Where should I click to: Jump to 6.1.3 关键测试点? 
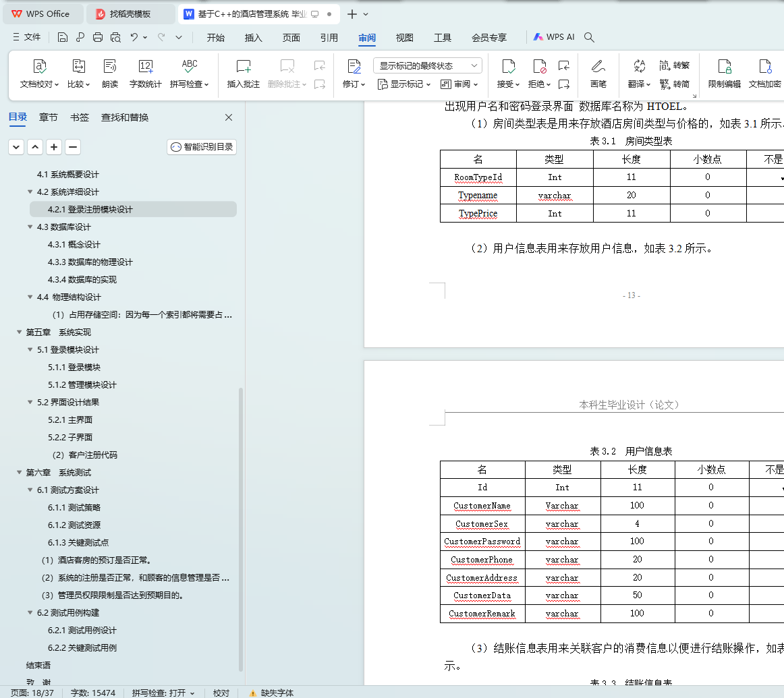click(x=78, y=543)
